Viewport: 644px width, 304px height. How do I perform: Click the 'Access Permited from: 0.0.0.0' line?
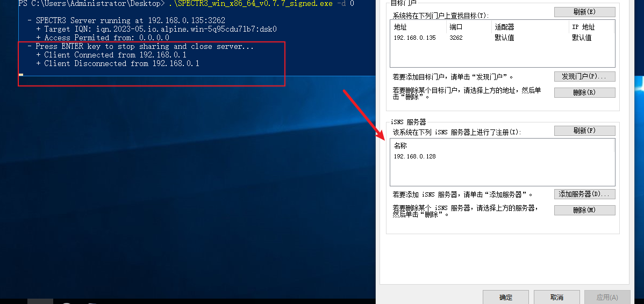coord(103,38)
